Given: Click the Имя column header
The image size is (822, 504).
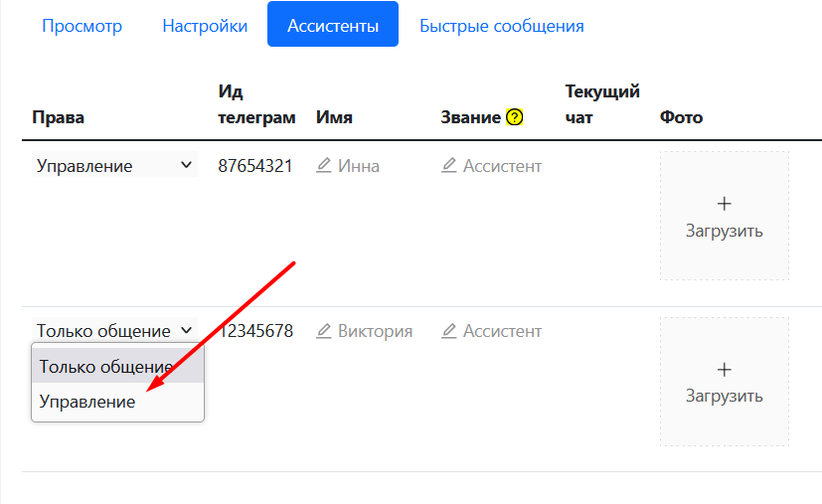Looking at the screenshot, I should pyautogui.click(x=334, y=117).
